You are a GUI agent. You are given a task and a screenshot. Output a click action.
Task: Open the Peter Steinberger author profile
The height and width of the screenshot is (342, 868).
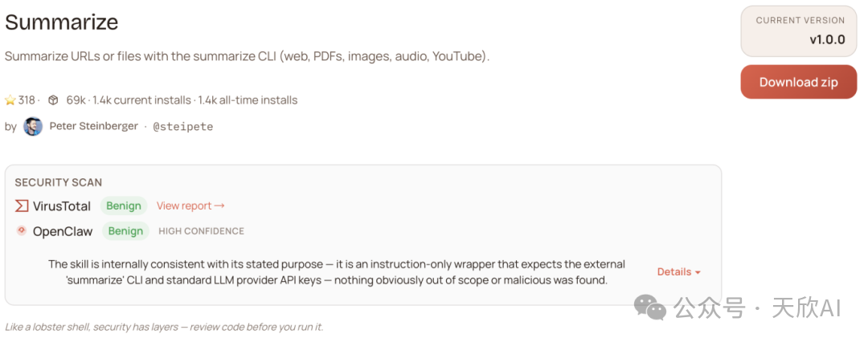click(93, 126)
